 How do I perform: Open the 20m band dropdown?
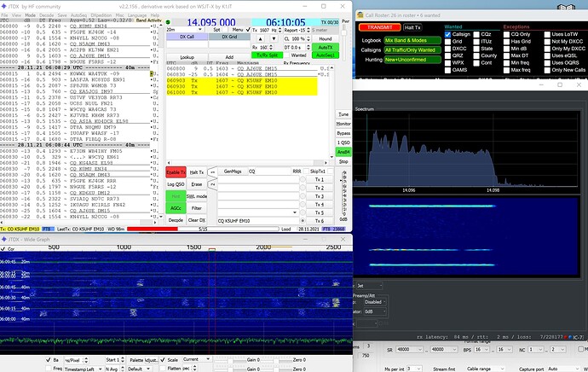(185, 30)
